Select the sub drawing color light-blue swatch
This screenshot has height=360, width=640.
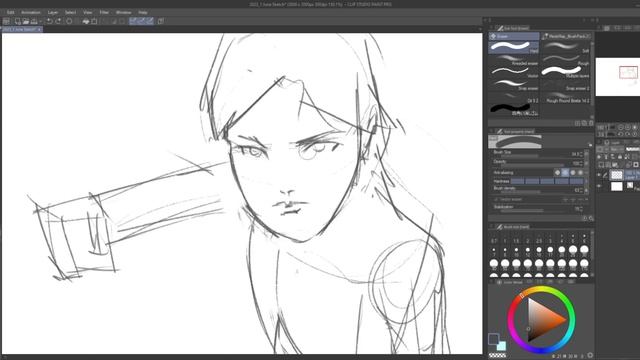click(502, 346)
